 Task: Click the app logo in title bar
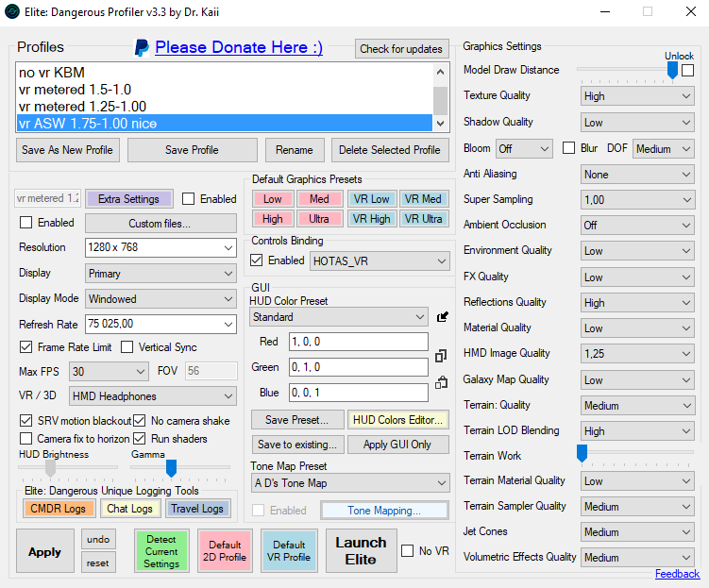coord(12,11)
